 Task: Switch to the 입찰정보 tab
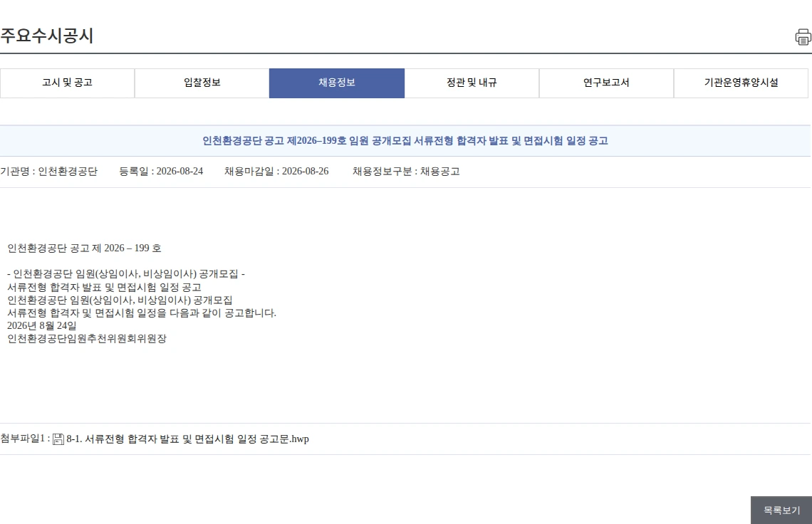(202, 83)
